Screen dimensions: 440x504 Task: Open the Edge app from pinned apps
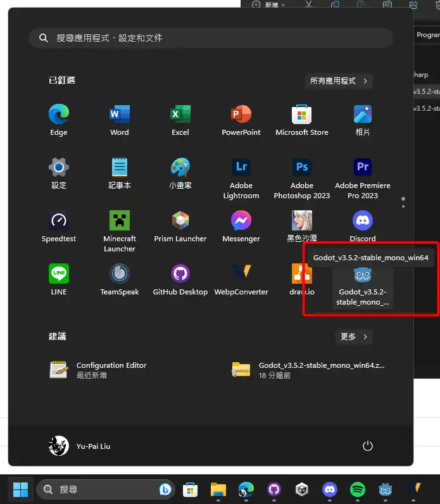[59, 120]
